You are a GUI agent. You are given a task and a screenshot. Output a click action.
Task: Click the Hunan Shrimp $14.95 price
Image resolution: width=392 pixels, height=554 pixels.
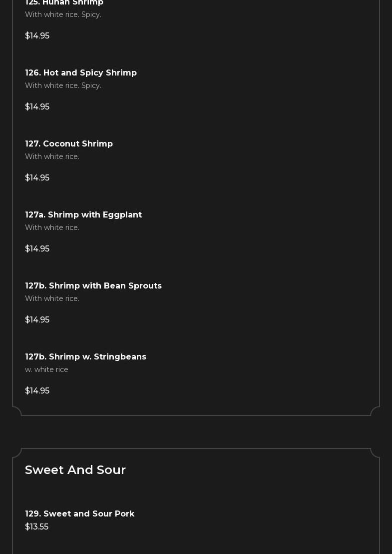pyautogui.click(x=37, y=36)
